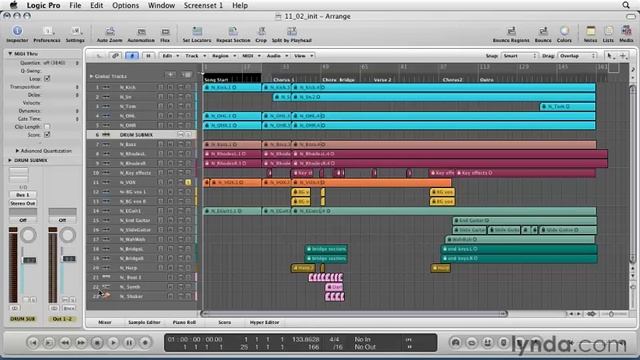Open the local Region dropdown menu
This screenshot has width=640, height=360.
(224, 56)
